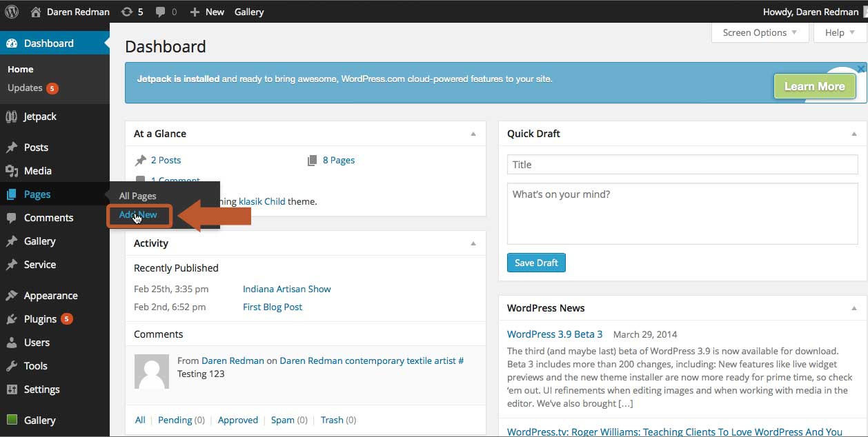Collapse the Activity panel
Screen dimensions: 868x437
[473, 243]
